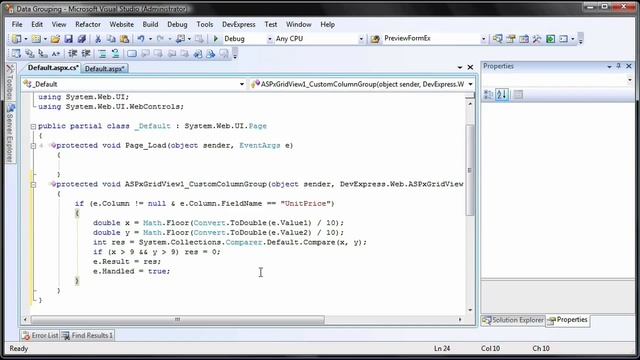This screenshot has height=360, width=640.
Task: Open the Find Results 1 tab
Action: 87,336
